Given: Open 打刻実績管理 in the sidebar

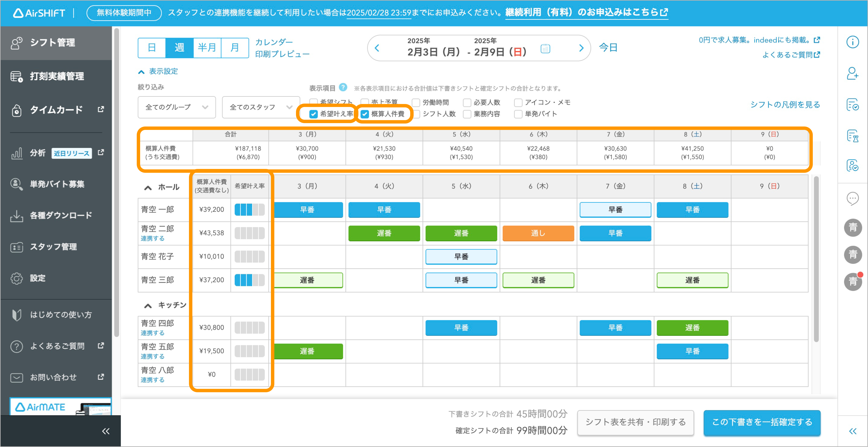Looking at the screenshot, I should (x=56, y=76).
